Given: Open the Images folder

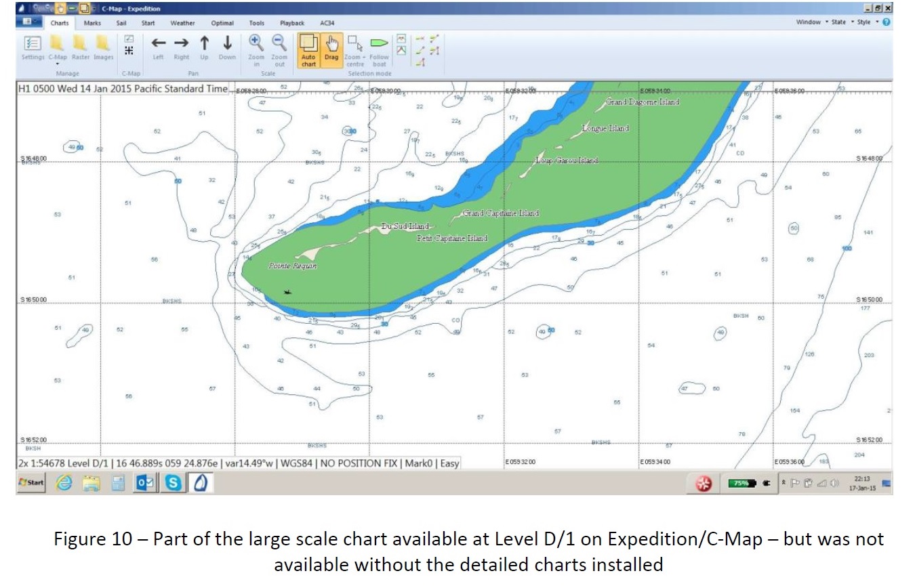Looking at the screenshot, I should click(103, 47).
